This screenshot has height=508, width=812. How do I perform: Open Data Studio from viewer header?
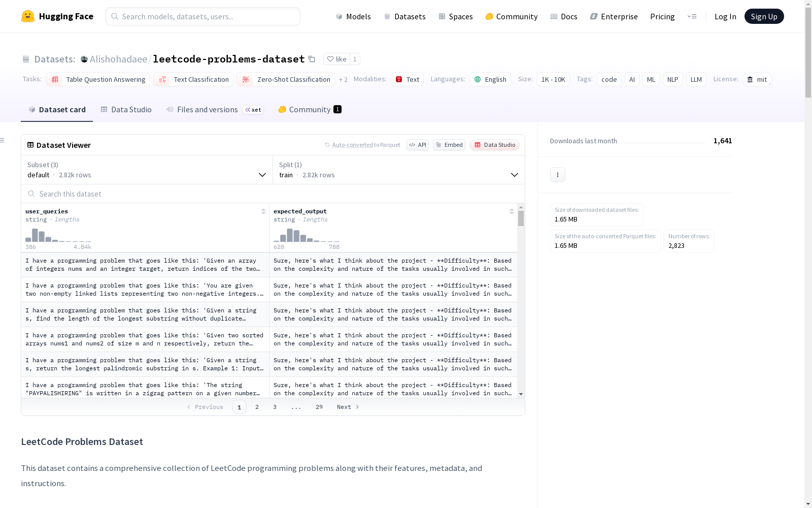[x=494, y=145]
